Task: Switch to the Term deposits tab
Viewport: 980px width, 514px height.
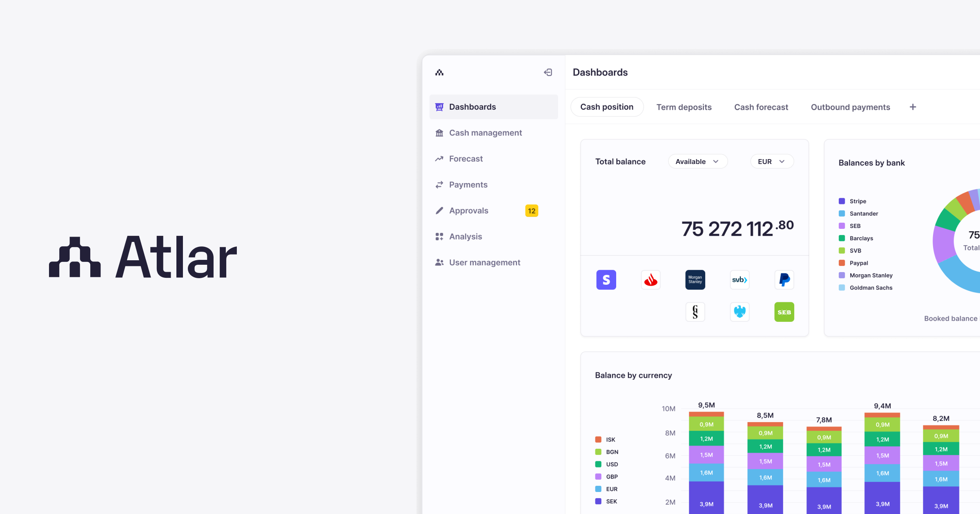Action: click(x=684, y=107)
